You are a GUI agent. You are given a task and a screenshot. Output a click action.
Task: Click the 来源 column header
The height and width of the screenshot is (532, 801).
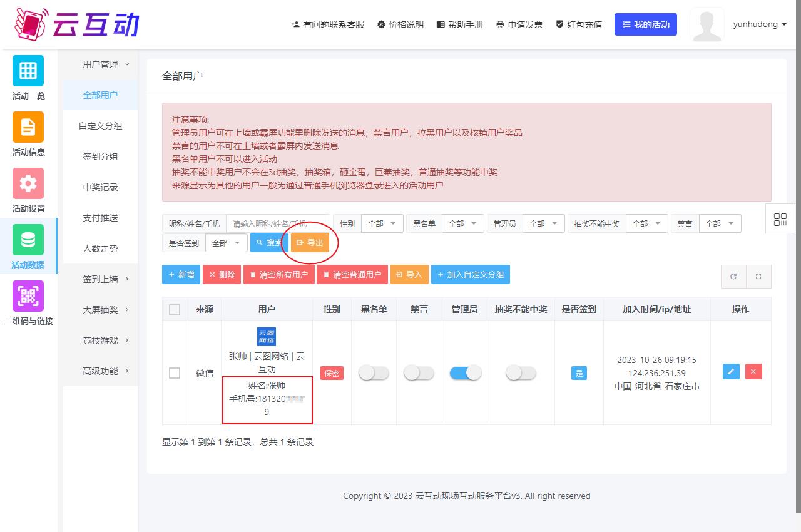click(x=205, y=309)
